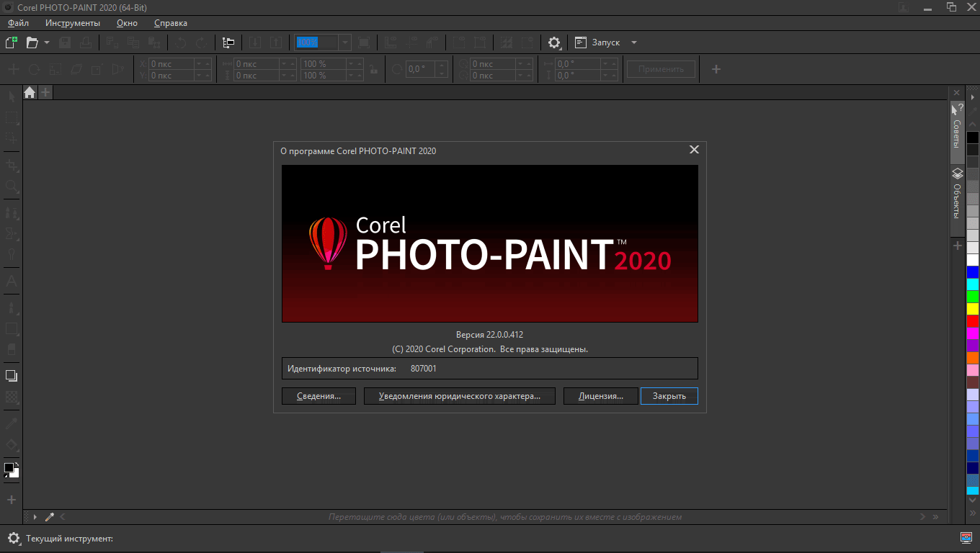
Task: Click Уведомления юридического характера... button
Action: point(460,396)
